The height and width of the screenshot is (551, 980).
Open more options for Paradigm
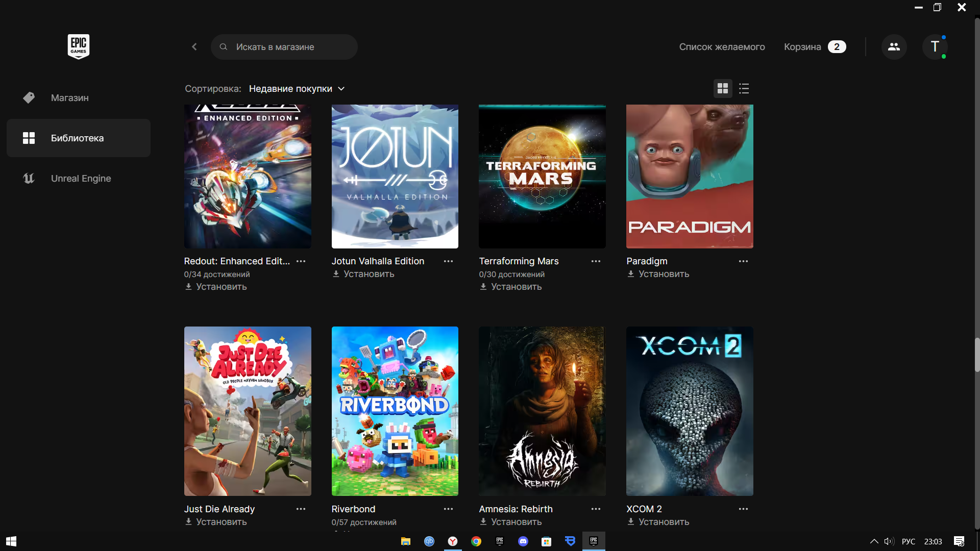tap(743, 261)
